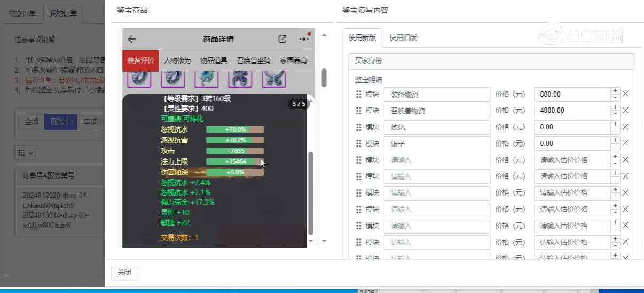Viewport: 644px width, 293px height.
Task: Decrease the 炼化 price with the minus stepper
Action: [615, 130]
